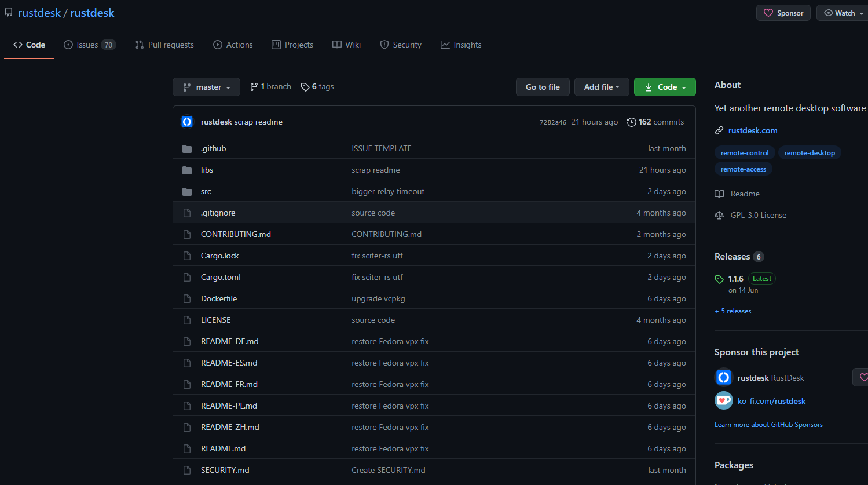The image size is (868, 485).
Task: Click the libs folder icon
Action: click(x=187, y=170)
